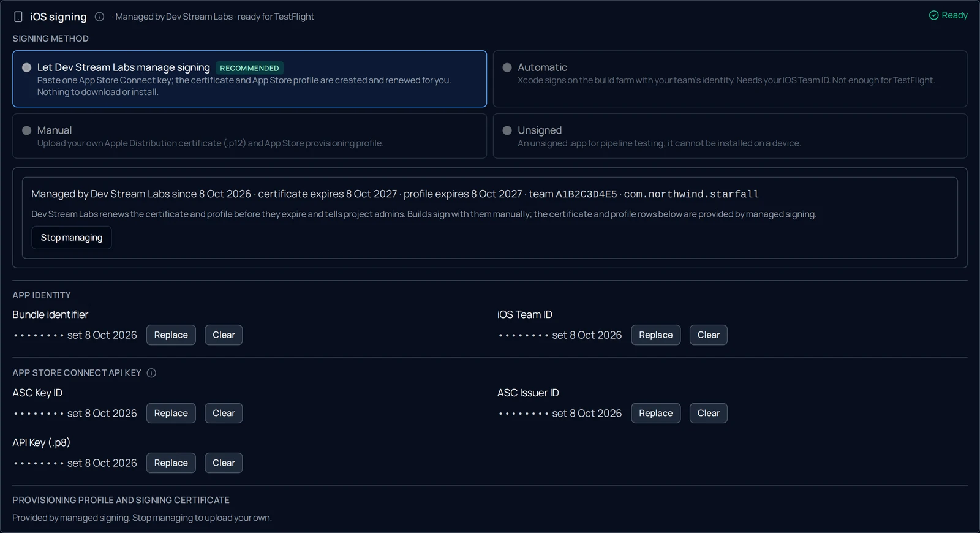Clear the iOS Team ID value
Screen dimensions: 980x533
point(709,335)
